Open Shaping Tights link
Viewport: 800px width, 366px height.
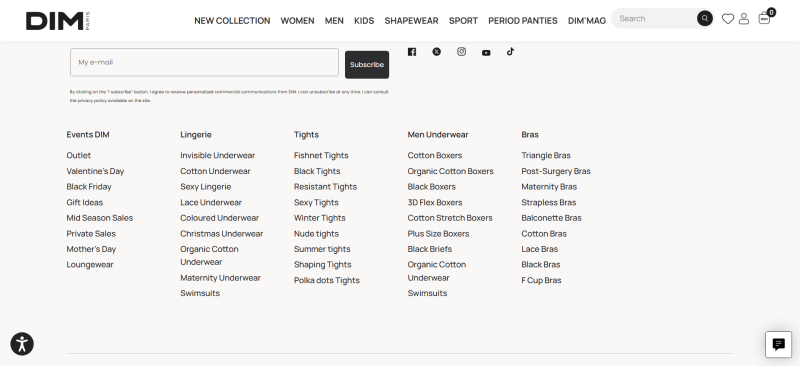pyautogui.click(x=322, y=264)
